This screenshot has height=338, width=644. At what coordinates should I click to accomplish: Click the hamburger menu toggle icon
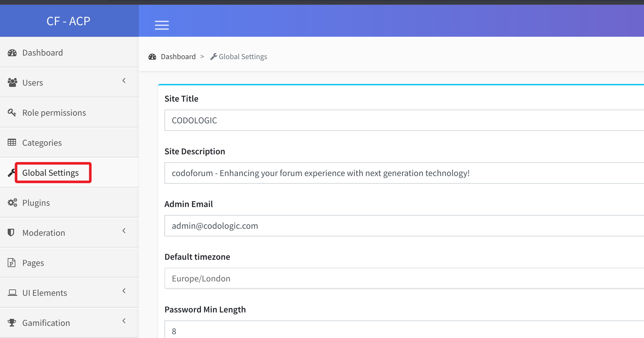[x=162, y=25]
